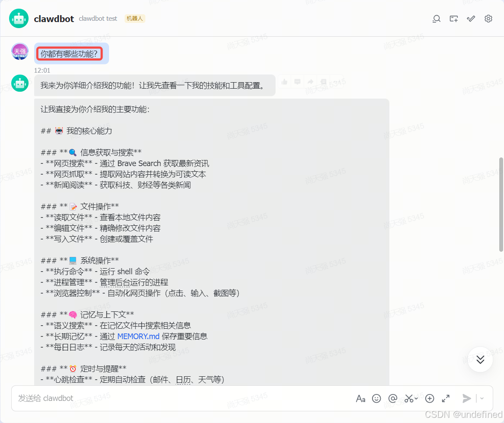Click the 12:01 timestamp
Screen dimensions: 504x423
click(42, 70)
